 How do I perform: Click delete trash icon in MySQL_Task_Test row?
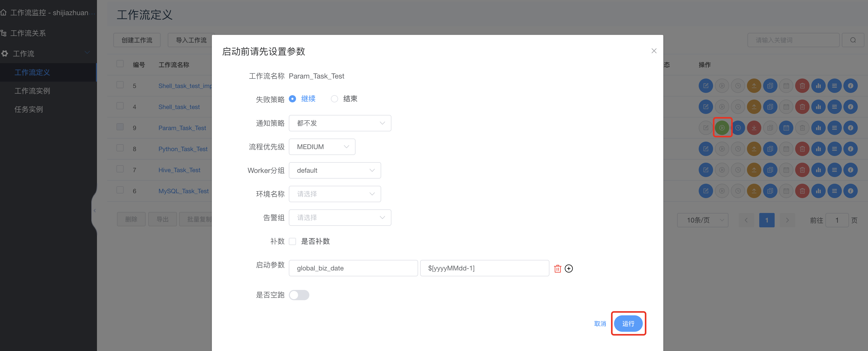[802, 191]
